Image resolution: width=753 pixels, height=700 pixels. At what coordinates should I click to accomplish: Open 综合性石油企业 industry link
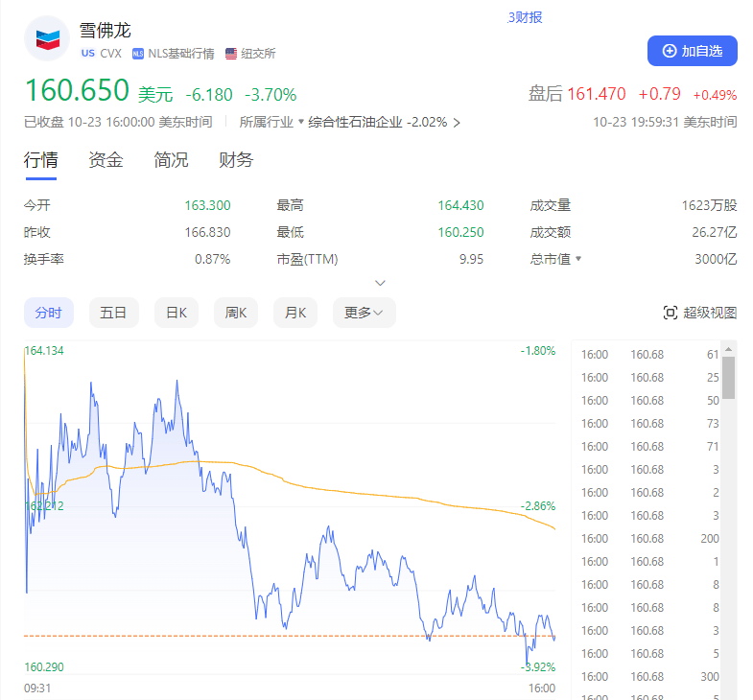(x=355, y=122)
